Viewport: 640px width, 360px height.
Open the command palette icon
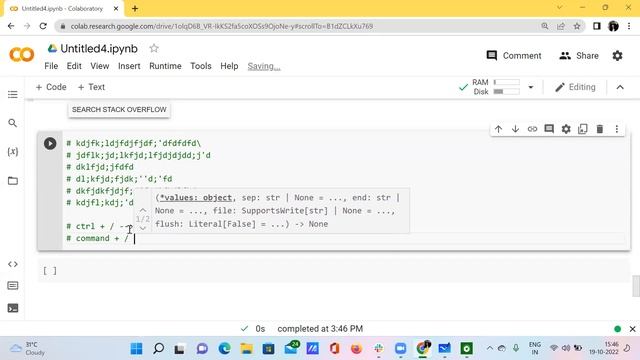pos(13,286)
